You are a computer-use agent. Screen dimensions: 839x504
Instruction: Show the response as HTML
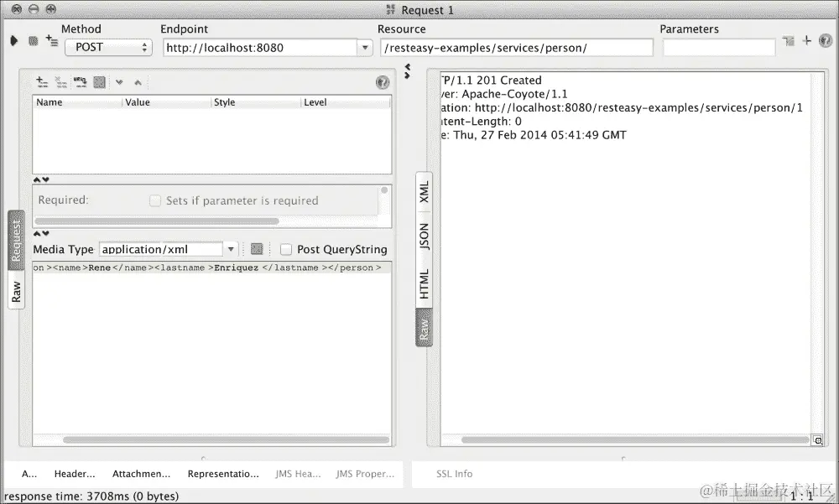point(424,283)
